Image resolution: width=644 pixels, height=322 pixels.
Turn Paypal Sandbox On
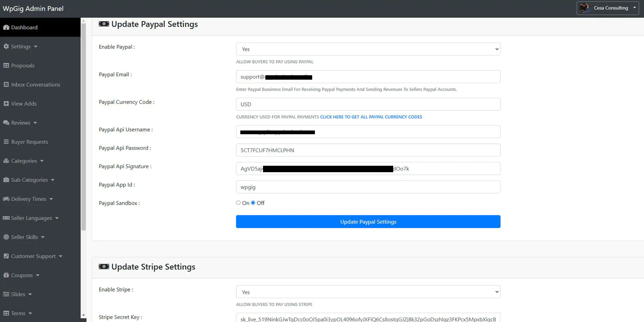[x=238, y=203]
